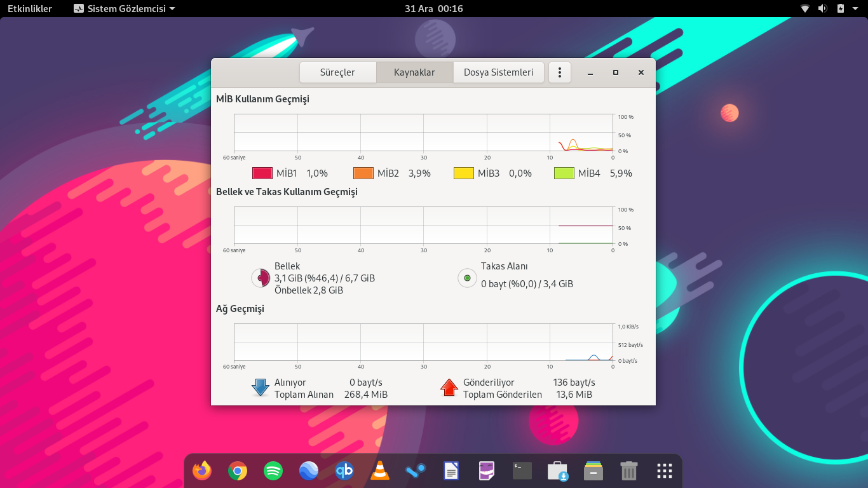The image size is (868, 488).
Task: Click the CPU usage history graph
Action: pyautogui.click(x=423, y=133)
